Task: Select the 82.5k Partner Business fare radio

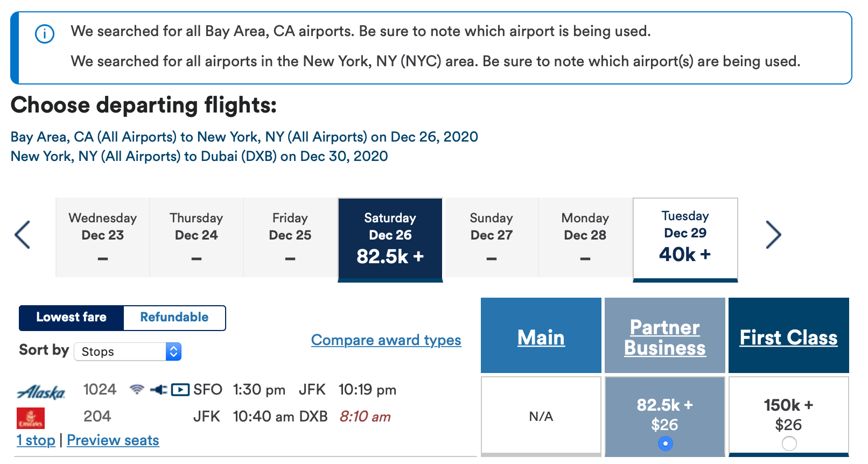Action: tap(665, 444)
